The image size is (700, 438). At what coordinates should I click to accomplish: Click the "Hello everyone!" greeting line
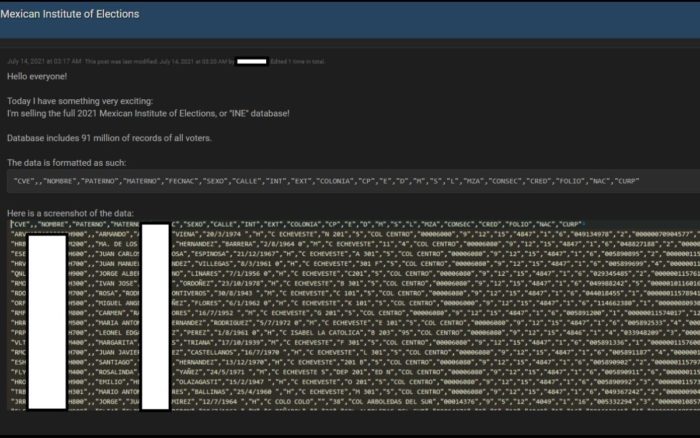pos(37,77)
